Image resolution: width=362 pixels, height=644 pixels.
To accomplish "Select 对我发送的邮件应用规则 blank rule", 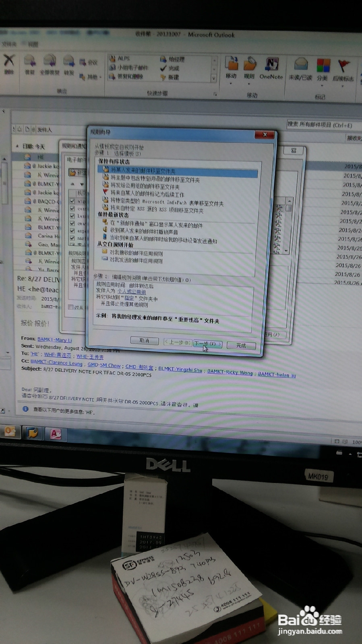I will (x=132, y=261).
